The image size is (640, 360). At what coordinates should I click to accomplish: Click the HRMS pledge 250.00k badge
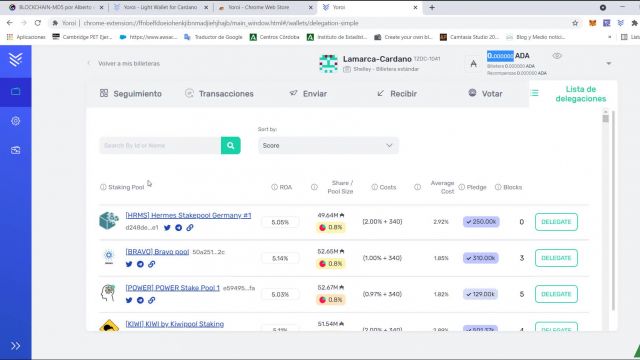tap(481, 222)
